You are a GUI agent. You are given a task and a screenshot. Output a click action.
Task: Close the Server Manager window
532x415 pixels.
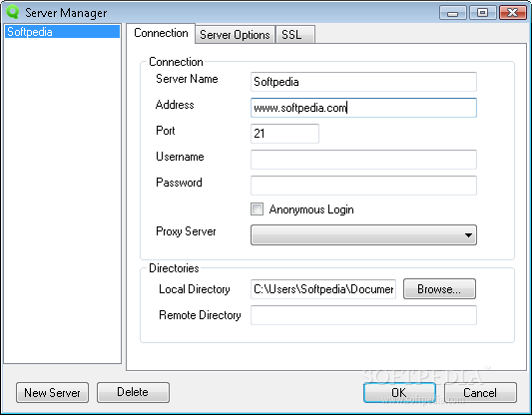click(x=513, y=13)
